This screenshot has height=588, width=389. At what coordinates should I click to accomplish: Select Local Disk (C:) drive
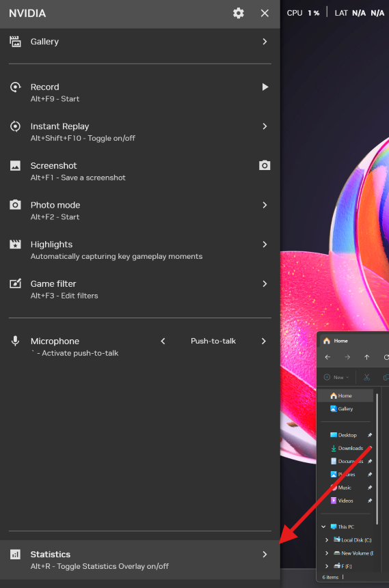click(x=353, y=540)
